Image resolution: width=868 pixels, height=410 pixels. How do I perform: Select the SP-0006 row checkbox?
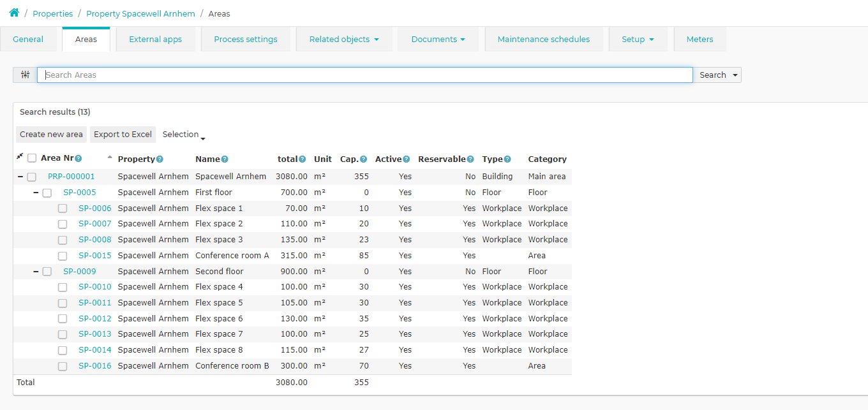tap(63, 209)
